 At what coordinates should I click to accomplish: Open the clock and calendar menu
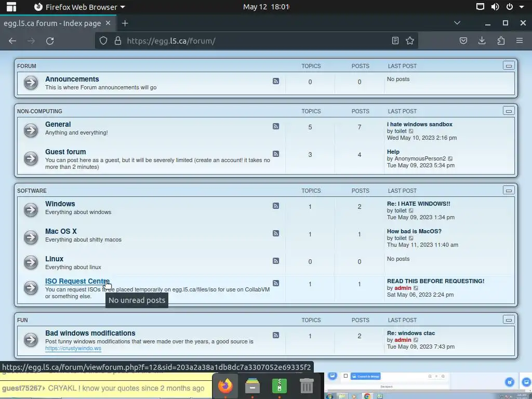(x=266, y=7)
